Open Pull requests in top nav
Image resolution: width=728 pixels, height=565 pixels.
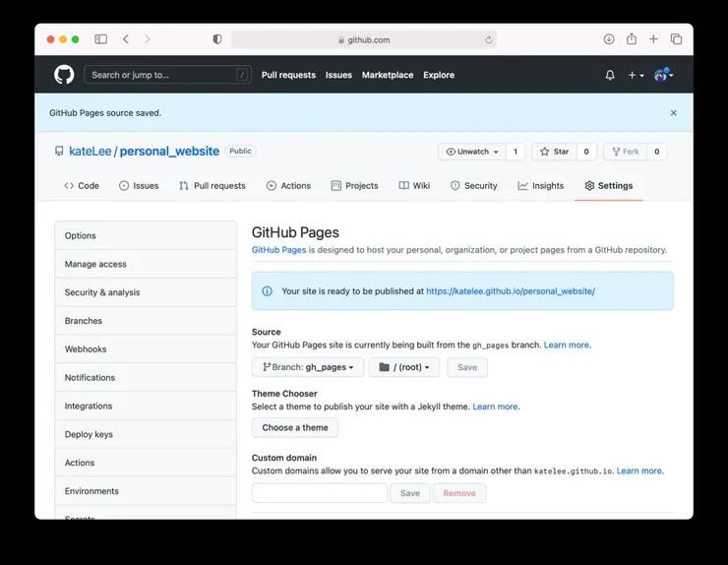tap(288, 75)
